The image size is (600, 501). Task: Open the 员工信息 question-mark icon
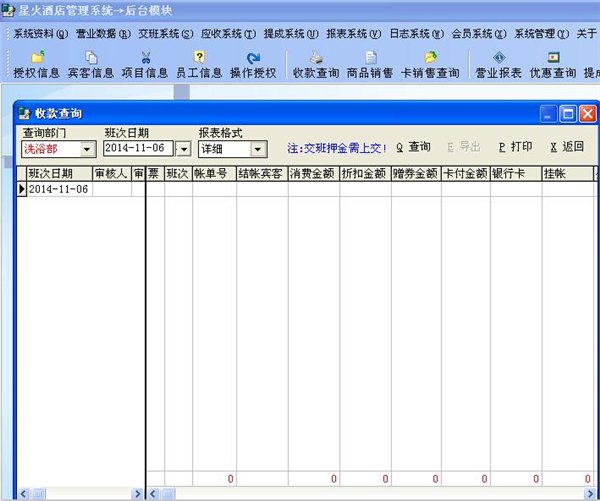pyautogui.click(x=199, y=57)
